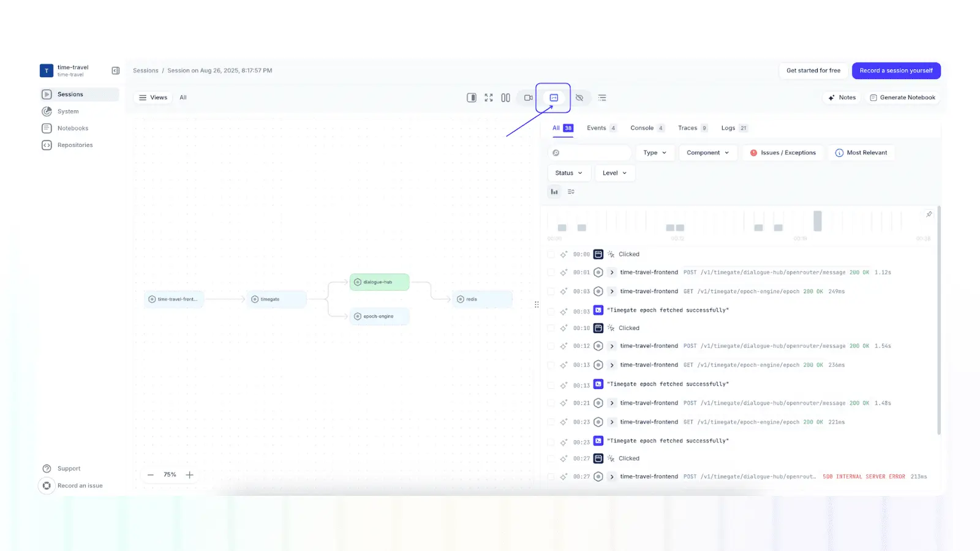Click the tallest bar in the timeline histogram

(x=817, y=220)
